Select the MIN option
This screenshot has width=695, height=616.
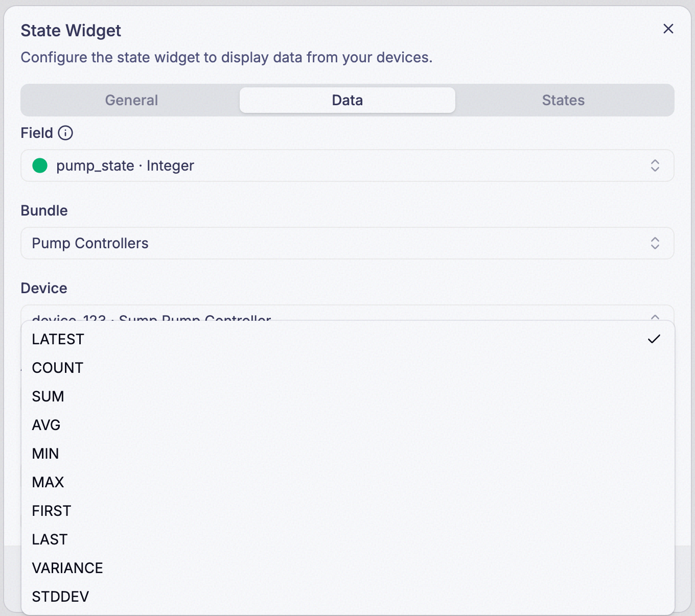pyautogui.click(x=347, y=454)
